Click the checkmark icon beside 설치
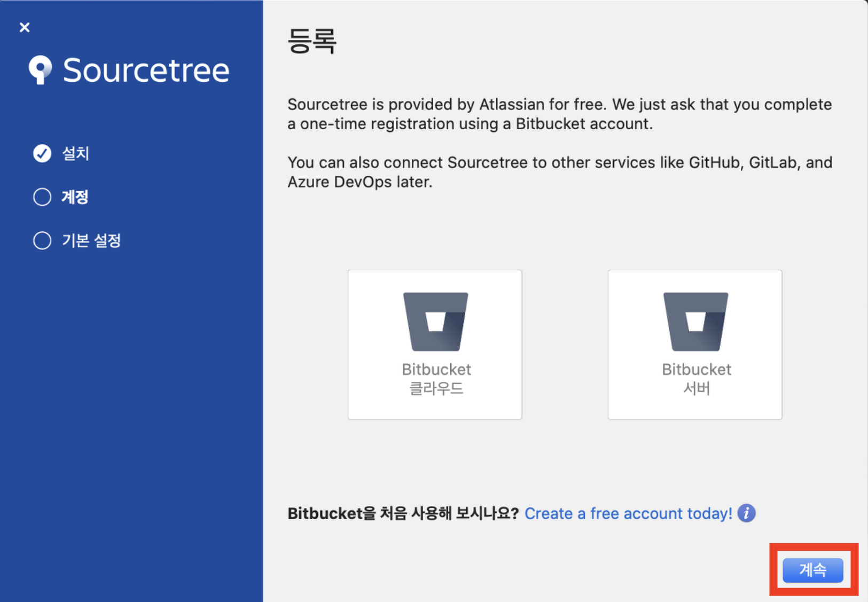 click(42, 153)
